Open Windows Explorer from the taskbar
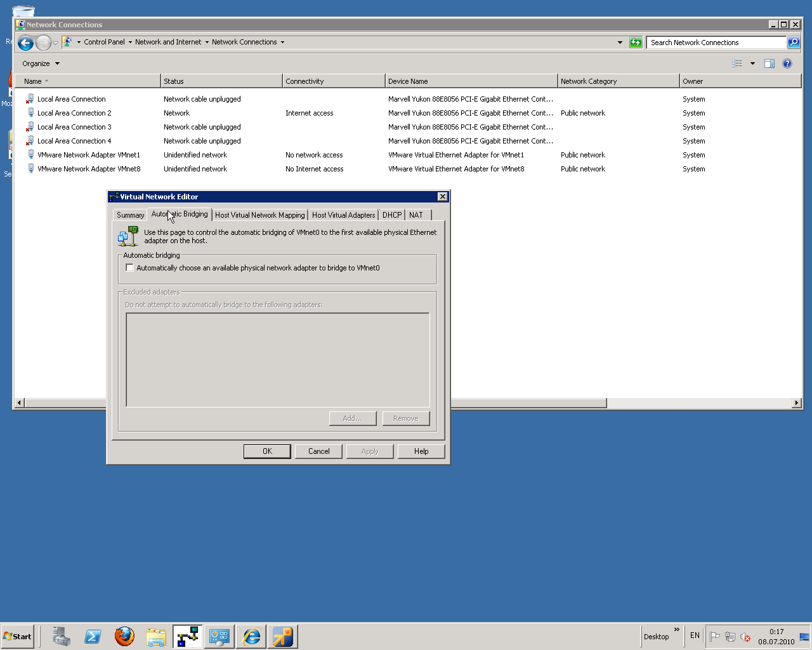 (155, 636)
